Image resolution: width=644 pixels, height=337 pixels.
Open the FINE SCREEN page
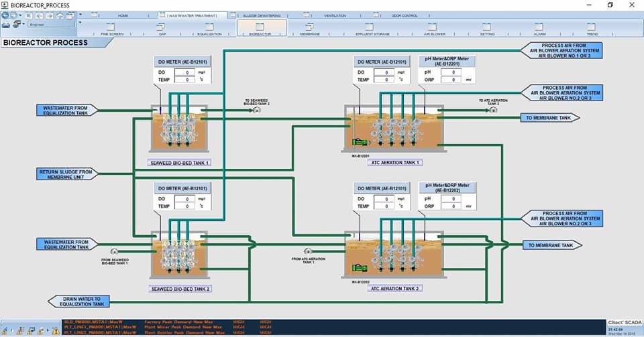pyautogui.click(x=112, y=29)
